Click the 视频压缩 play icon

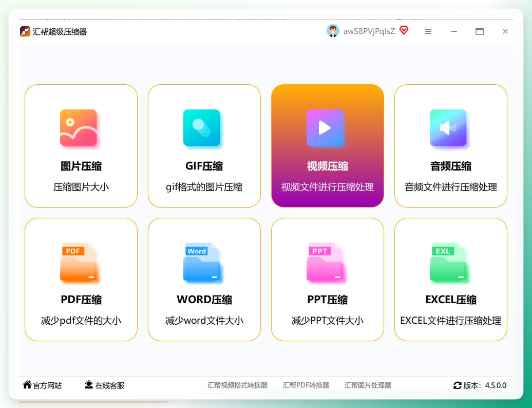pos(325,127)
